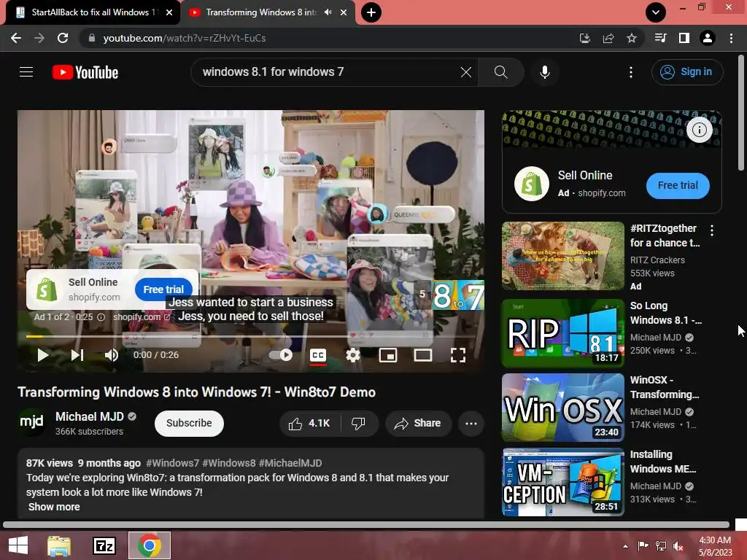Open YouTube settings three-dot menu
Screen dimensions: 747x560
pos(631,72)
